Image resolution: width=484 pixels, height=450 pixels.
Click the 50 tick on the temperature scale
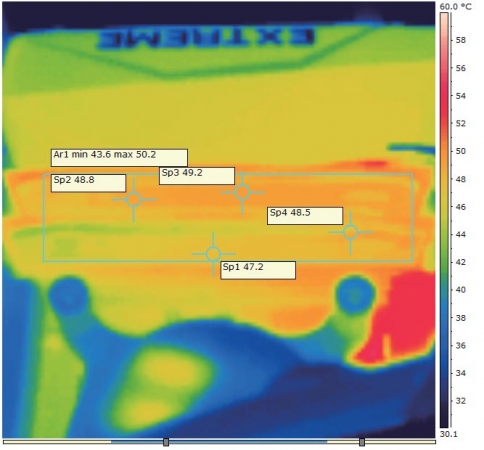click(x=460, y=151)
